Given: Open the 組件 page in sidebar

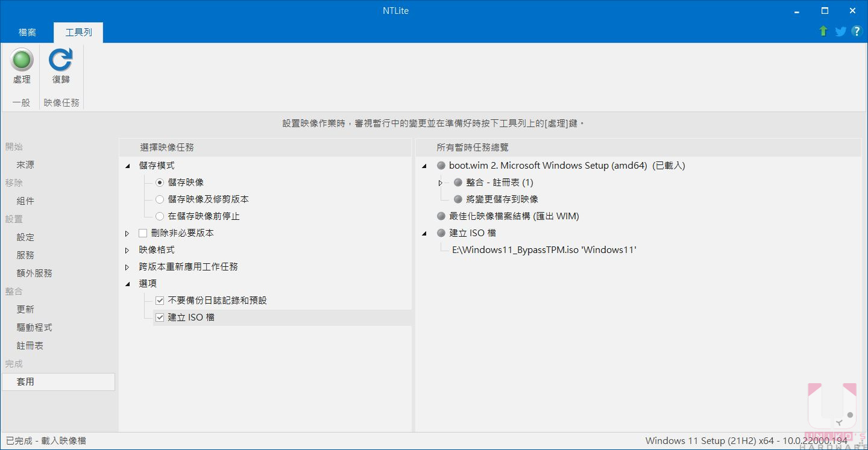Looking at the screenshot, I should point(25,201).
